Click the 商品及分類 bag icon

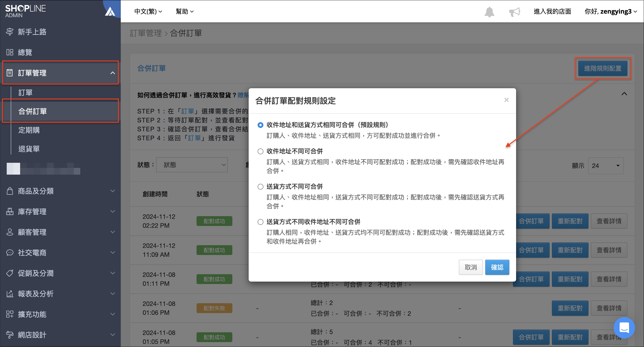[x=10, y=191]
